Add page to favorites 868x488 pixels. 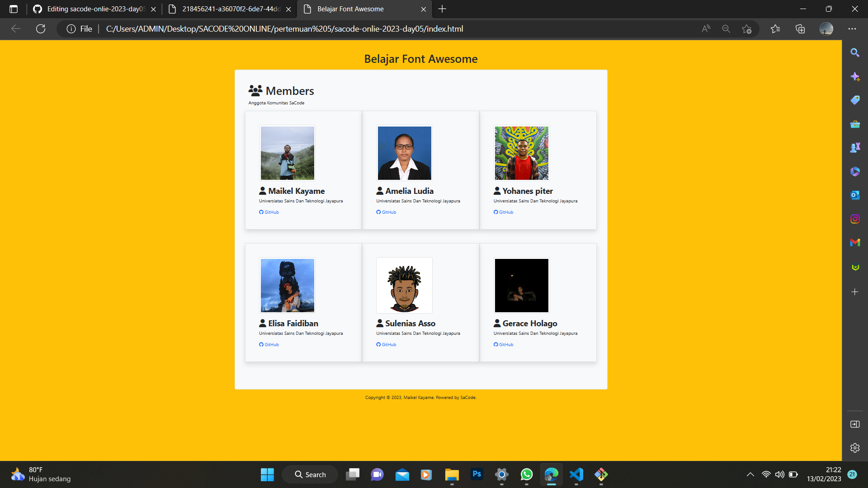pyautogui.click(x=747, y=28)
